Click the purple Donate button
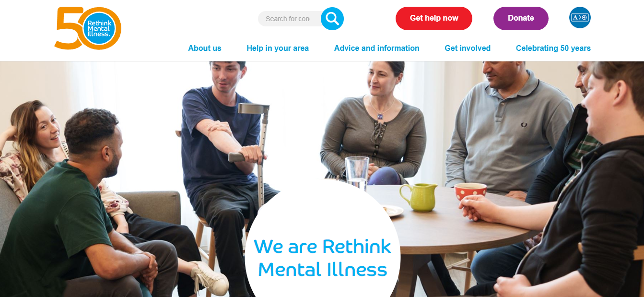The width and height of the screenshot is (644, 297). click(x=521, y=18)
